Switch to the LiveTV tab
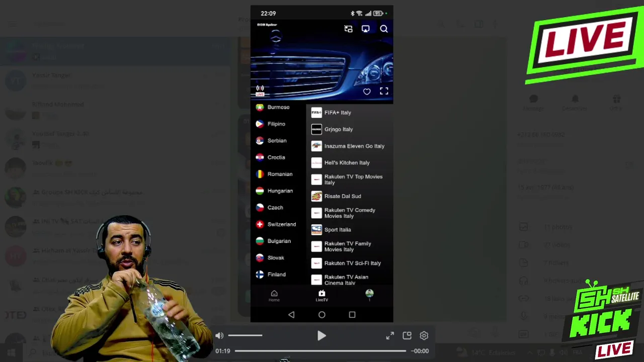644x362 pixels. click(x=321, y=296)
